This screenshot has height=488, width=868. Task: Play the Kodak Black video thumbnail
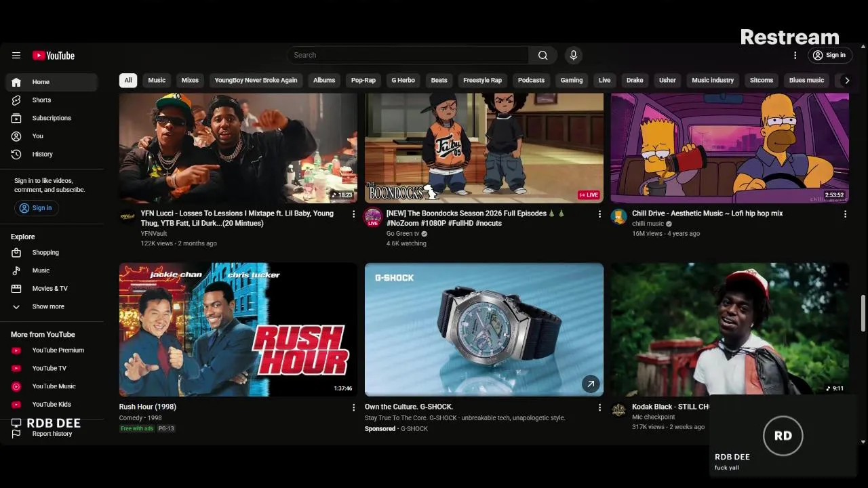tap(730, 329)
